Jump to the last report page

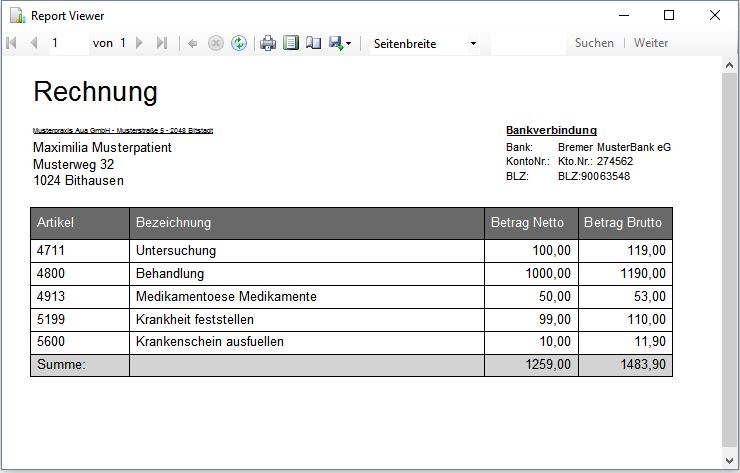click(x=162, y=43)
